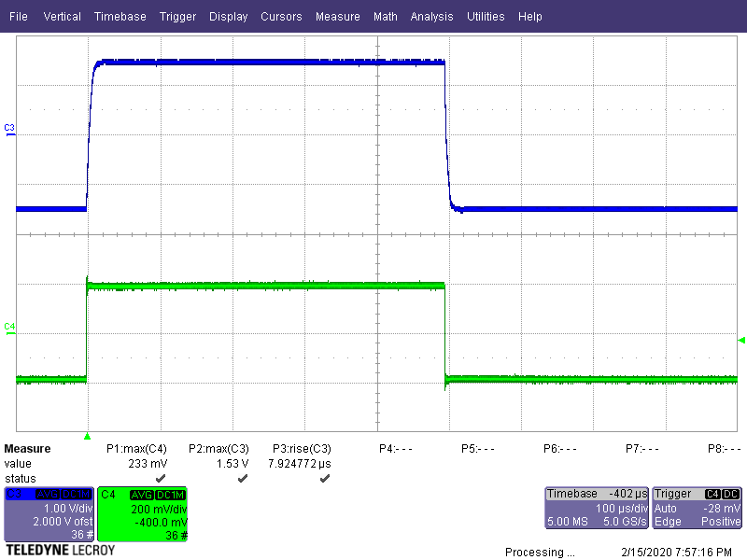This screenshot has height=560, width=747.
Task: Select the empty P7 measurement slot
Action: pos(642,449)
